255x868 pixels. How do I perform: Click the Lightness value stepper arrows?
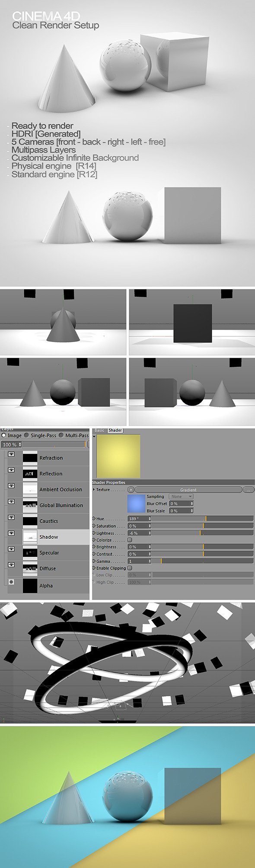tap(150, 533)
